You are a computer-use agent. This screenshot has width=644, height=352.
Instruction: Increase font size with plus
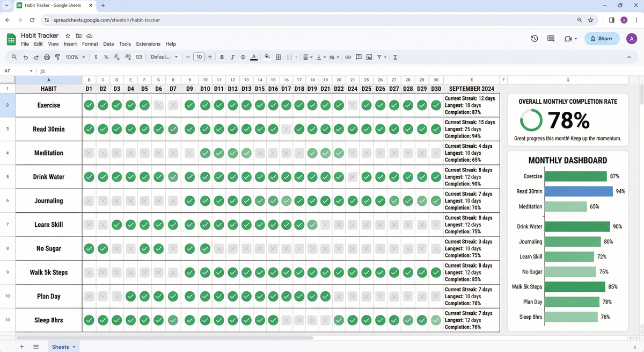click(210, 57)
